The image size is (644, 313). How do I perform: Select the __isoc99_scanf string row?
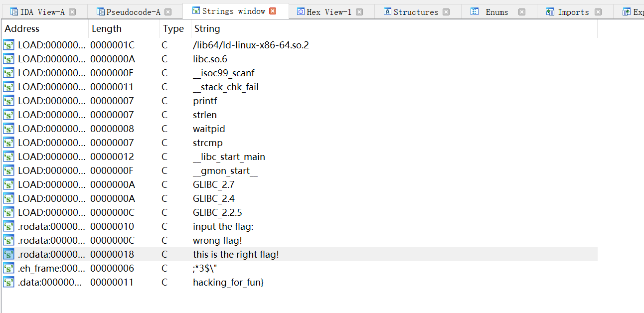tap(224, 73)
